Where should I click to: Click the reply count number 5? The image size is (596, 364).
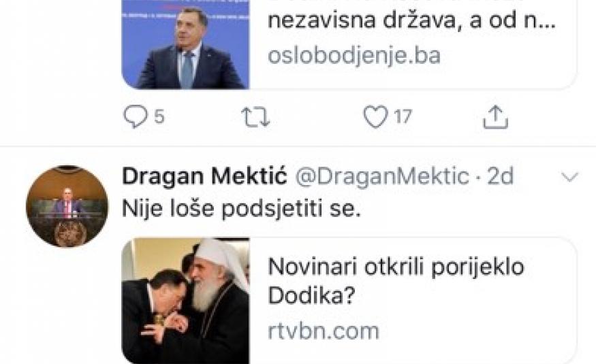tap(159, 118)
